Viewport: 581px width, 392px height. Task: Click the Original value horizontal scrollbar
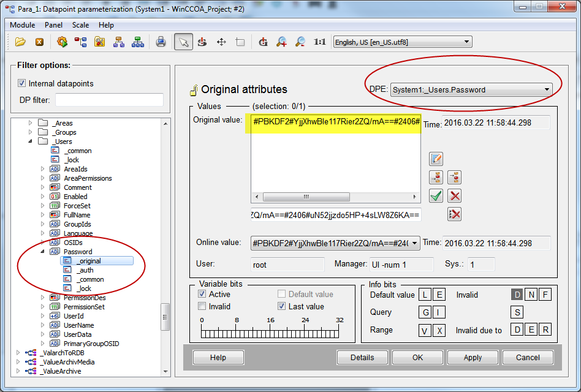pos(336,197)
